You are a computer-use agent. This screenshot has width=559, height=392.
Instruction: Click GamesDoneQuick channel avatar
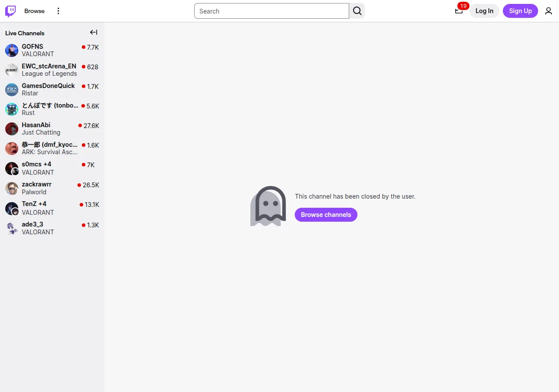(12, 90)
